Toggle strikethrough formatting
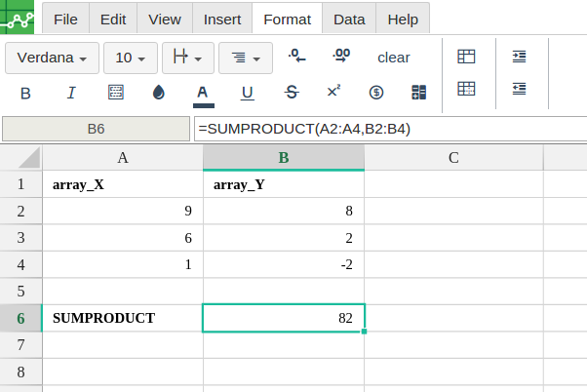Screen dimensions: 587x392 pos(292,92)
